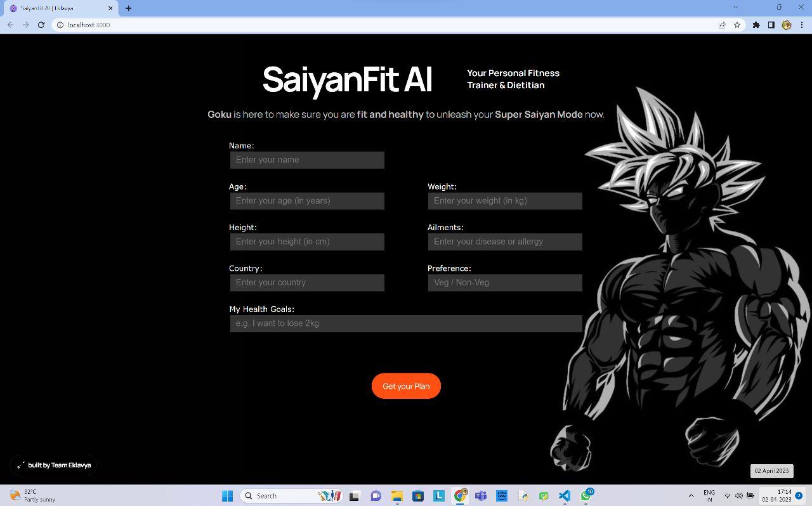
Task: Click the taskbar Search box
Action: (x=292, y=496)
